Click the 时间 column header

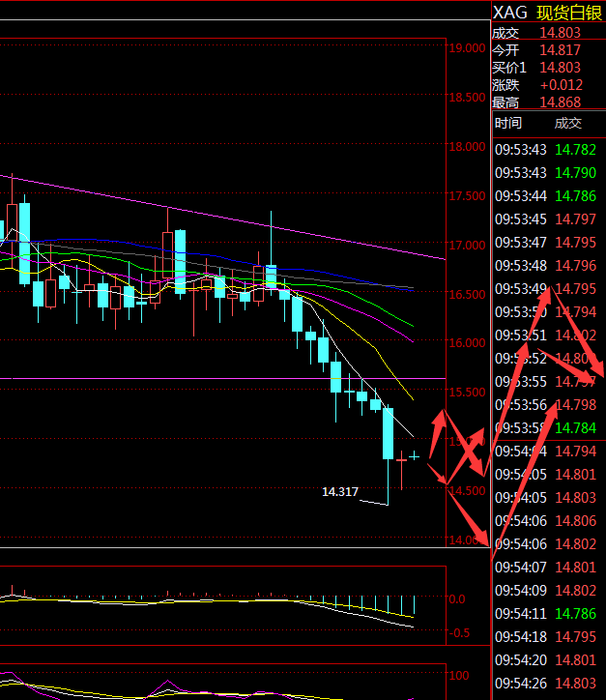[508, 123]
